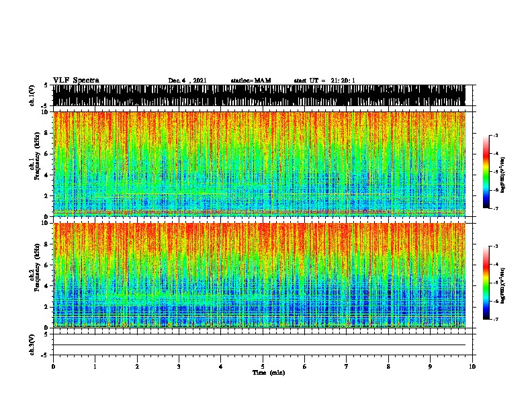Click the ch.2 spectrogram plot
This screenshot has height=411, width=532.
click(x=259, y=275)
